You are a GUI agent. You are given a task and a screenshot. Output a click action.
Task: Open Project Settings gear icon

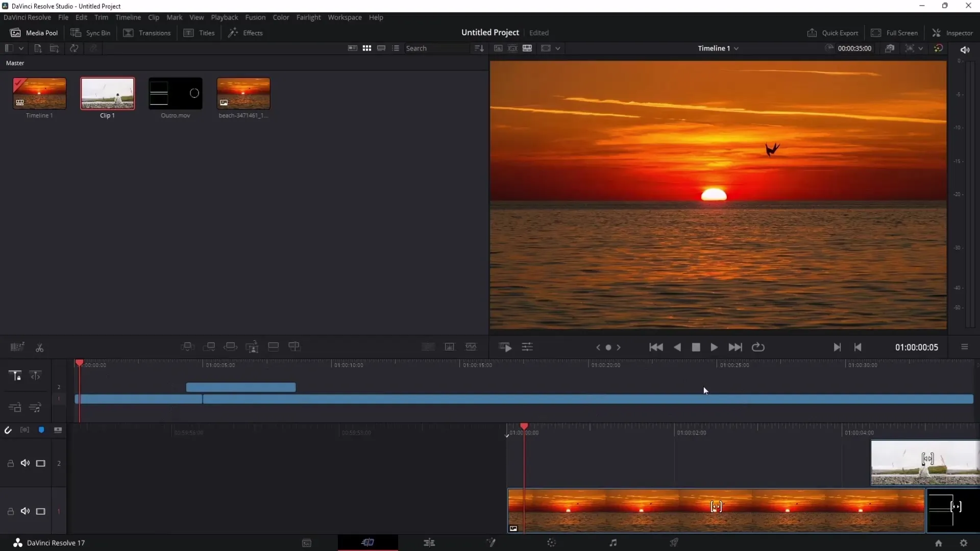(x=964, y=543)
